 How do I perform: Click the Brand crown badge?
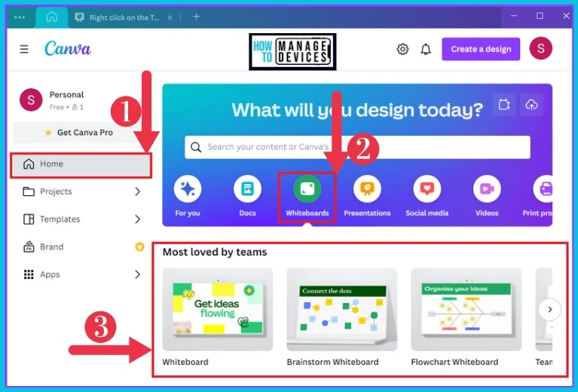[x=139, y=247]
